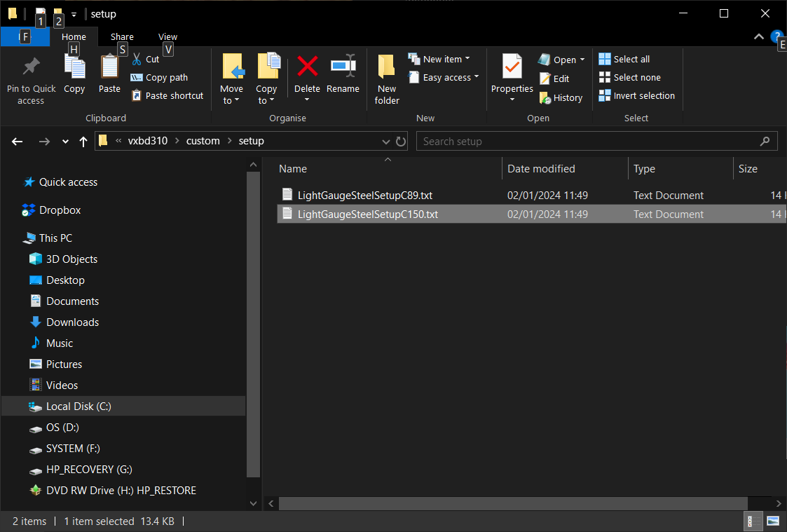Open the Easy access dropdown
Viewport: 787px width, 532px height.
click(x=451, y=78)
